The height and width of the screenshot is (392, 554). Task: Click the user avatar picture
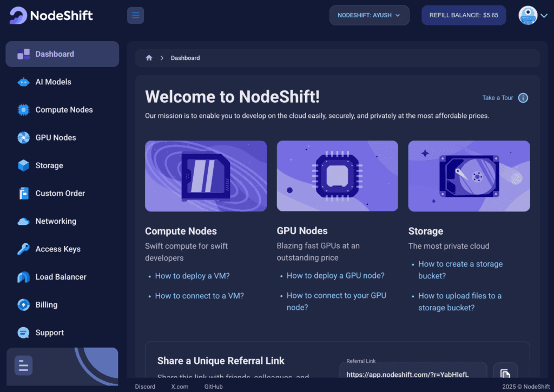528,16
